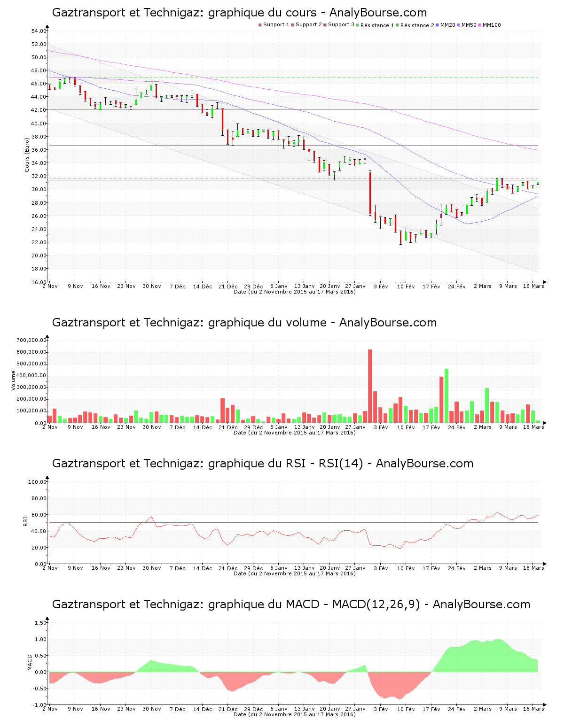Select the 'Résistance 1' legend entry
Image resolution: width=564 pixels, height=728 pixels.
[x=375, y=25]
